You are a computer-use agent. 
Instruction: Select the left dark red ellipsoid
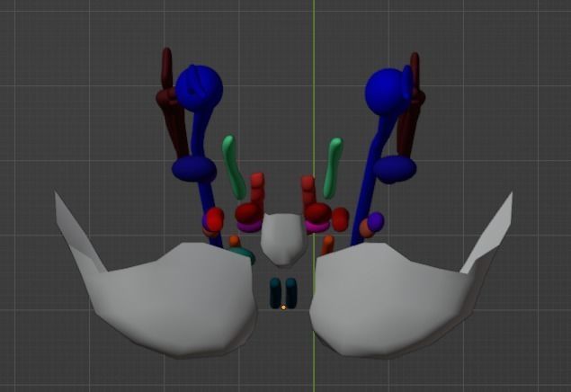pyautogui.click(x=247, y=212)
